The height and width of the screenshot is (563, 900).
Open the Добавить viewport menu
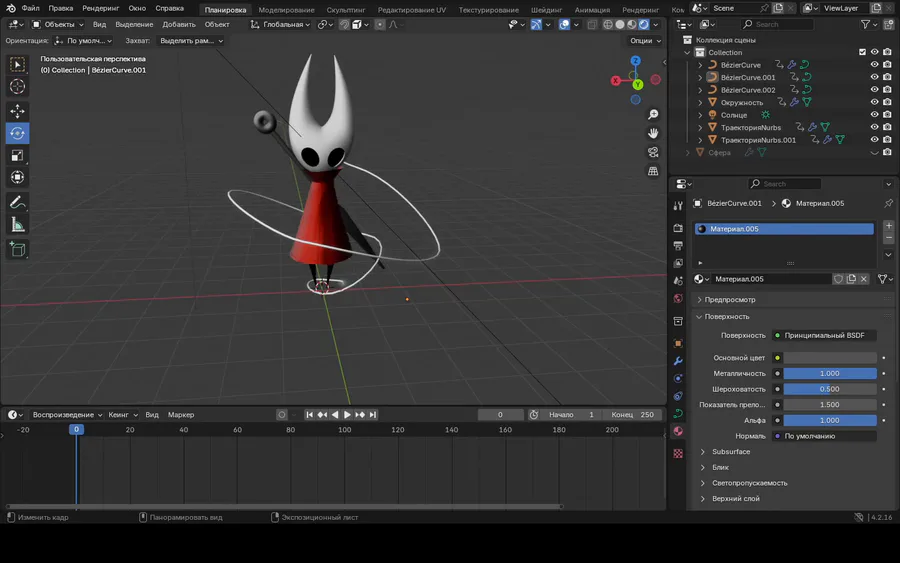[x=179, y=25]
